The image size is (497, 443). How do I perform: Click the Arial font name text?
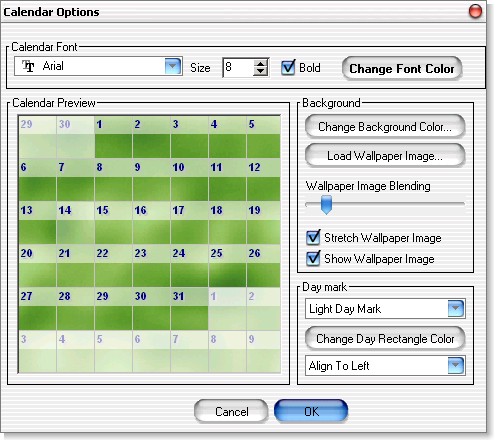pyautogui.click(x=53, y=66)
